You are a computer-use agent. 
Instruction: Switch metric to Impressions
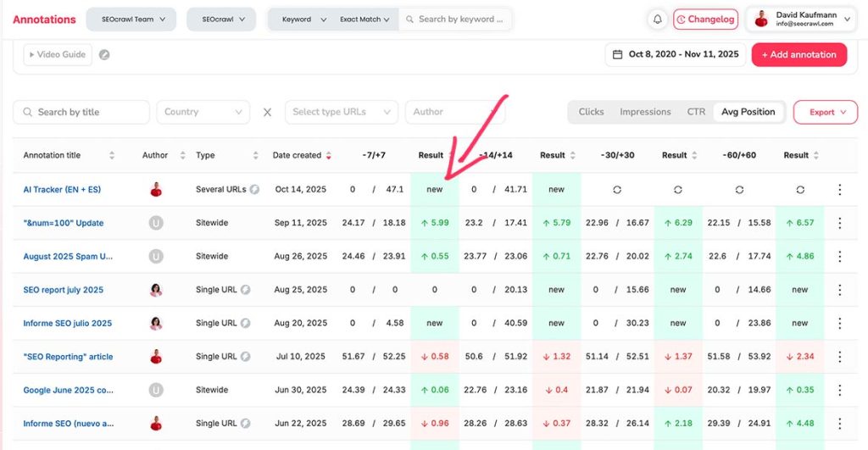645,112
